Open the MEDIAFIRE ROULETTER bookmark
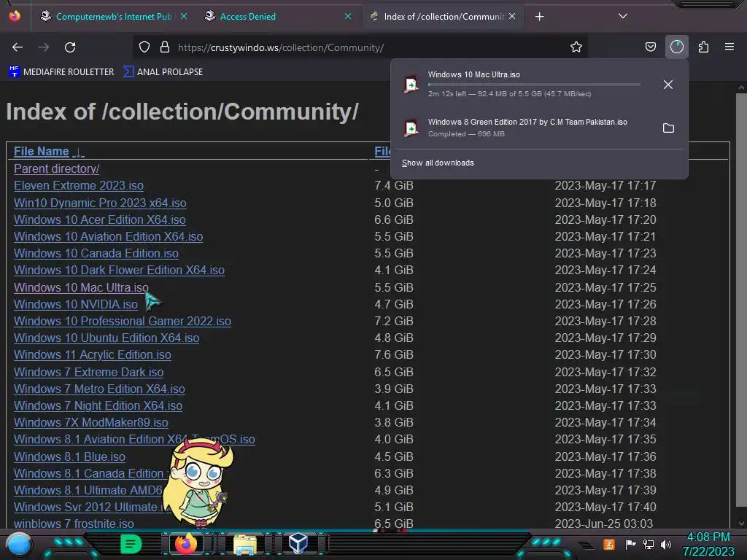 click(x=61, y=72)
